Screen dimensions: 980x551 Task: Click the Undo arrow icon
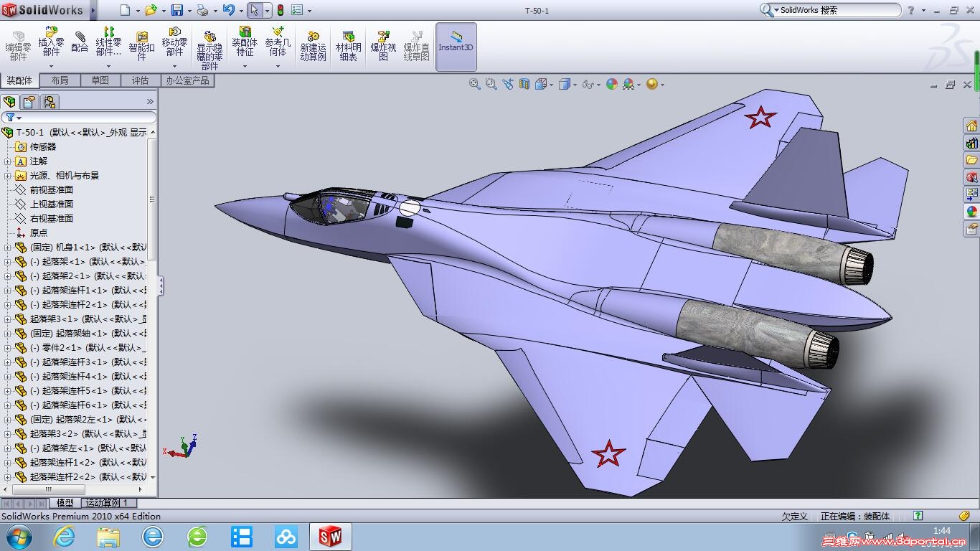click(x=228, y=10)
